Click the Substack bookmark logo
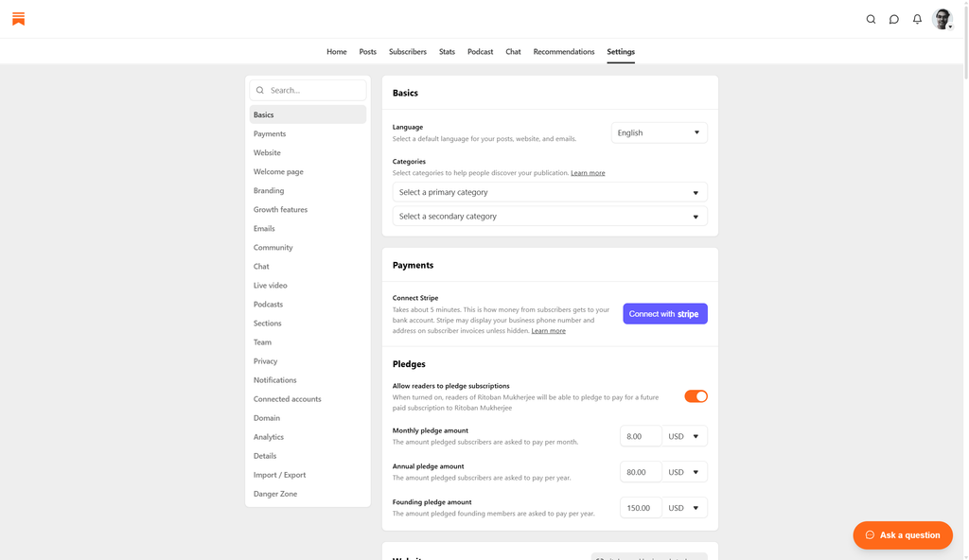This screenshot has height=560, width=969. [x=18, y=19]
